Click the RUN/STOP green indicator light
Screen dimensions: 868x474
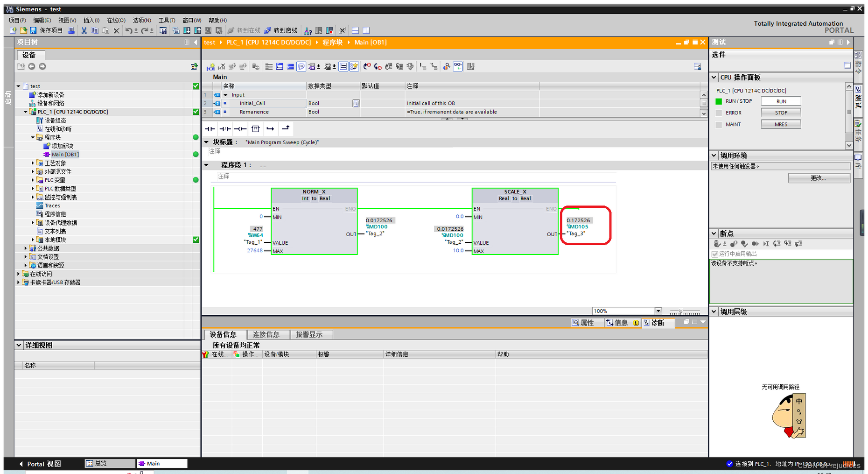[719, 101]
